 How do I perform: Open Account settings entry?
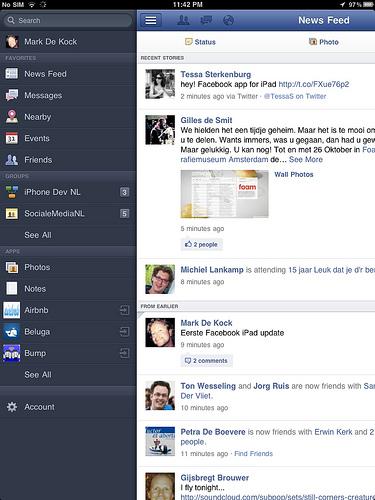click(68, 407)
